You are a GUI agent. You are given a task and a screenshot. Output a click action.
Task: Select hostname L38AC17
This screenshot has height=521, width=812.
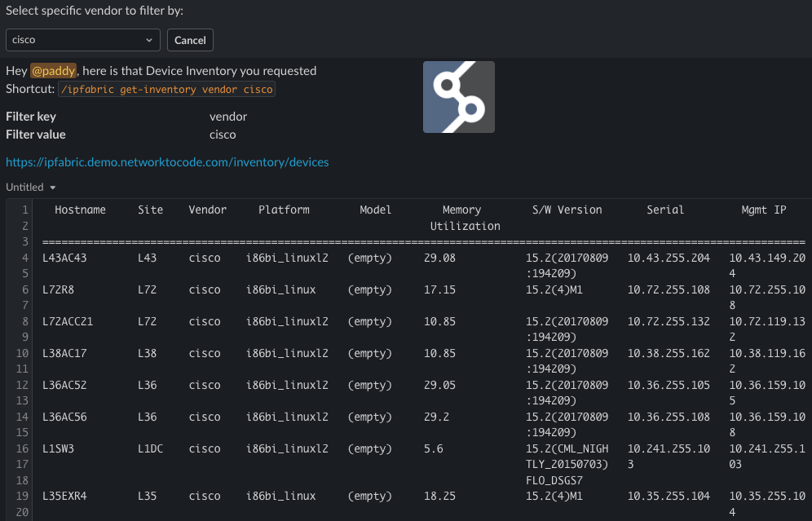[64, 353]
